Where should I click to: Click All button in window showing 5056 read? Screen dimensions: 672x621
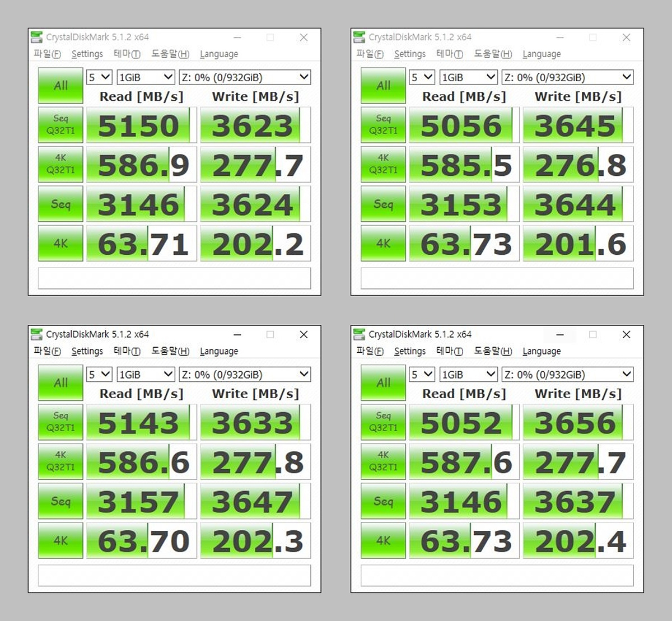coord(383,86)
